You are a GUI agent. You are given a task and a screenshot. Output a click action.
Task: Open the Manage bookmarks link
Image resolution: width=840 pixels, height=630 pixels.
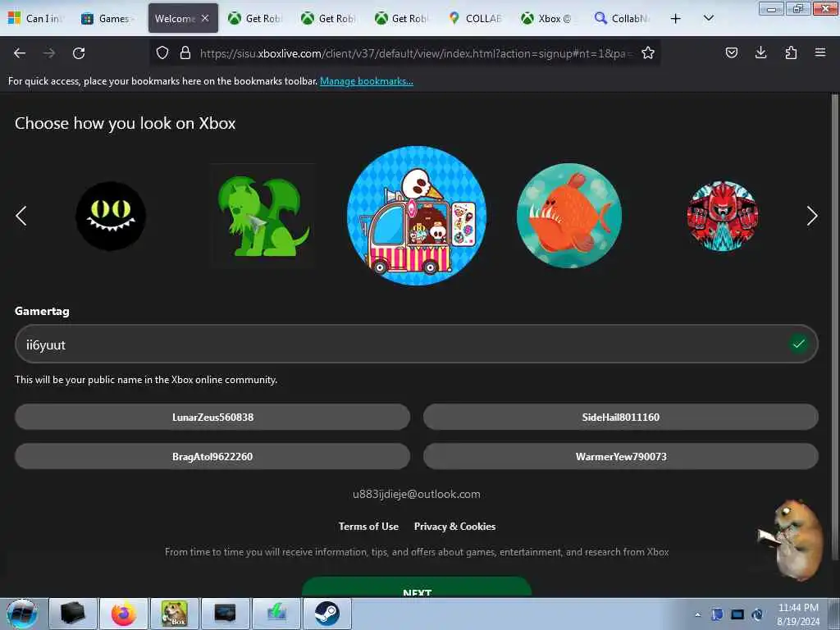(367, 81)
